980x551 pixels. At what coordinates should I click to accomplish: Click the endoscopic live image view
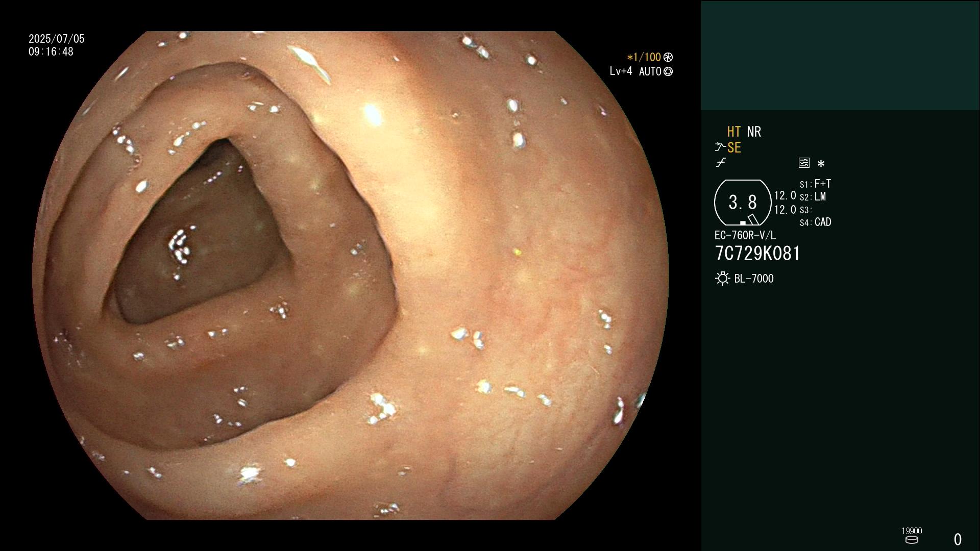351,275
